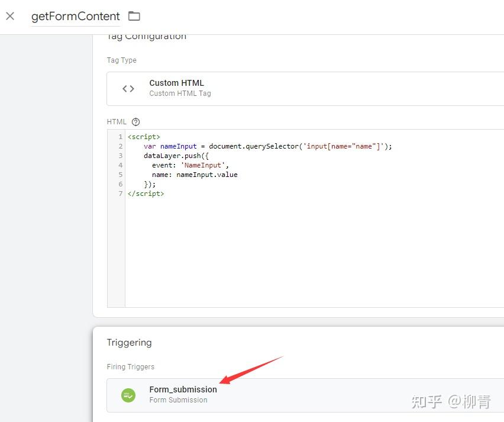The height and width of the screenshot is (422, 504).
Task: Open the HTML help question mark icon
Action: click(x=135, y=121)
